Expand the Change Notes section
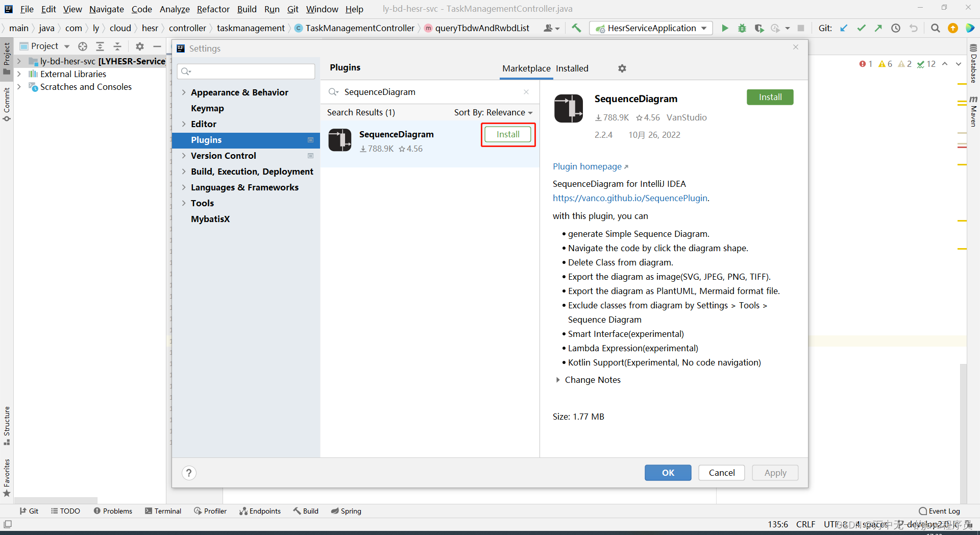 click(558, 380)
